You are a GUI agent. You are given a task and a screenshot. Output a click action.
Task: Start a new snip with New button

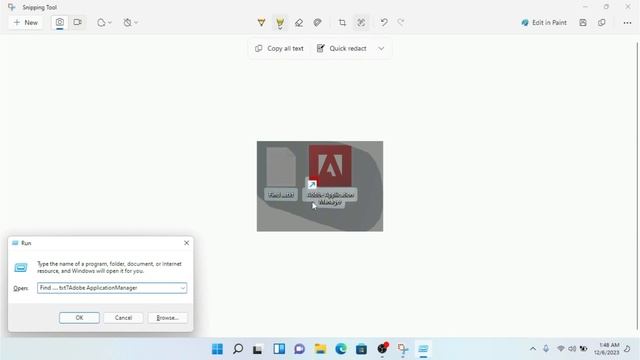(26, 22)
